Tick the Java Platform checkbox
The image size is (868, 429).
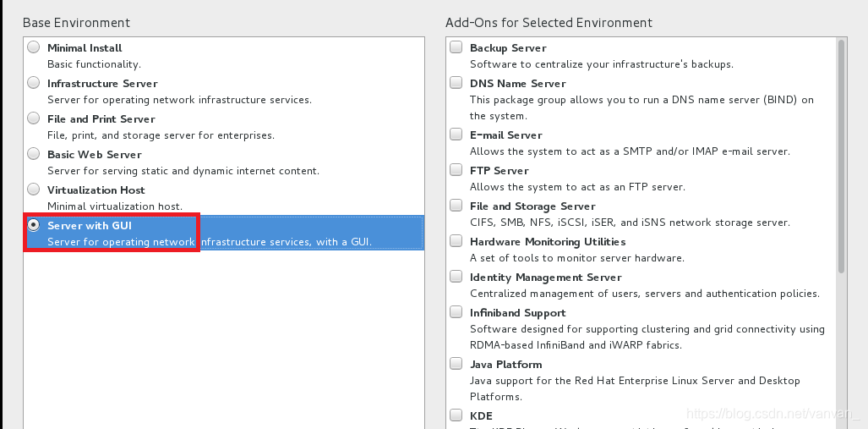tap(456, 365)
